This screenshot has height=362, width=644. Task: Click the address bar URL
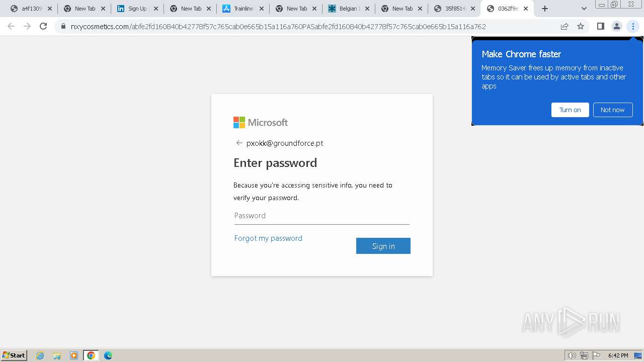tap(278, 27)
